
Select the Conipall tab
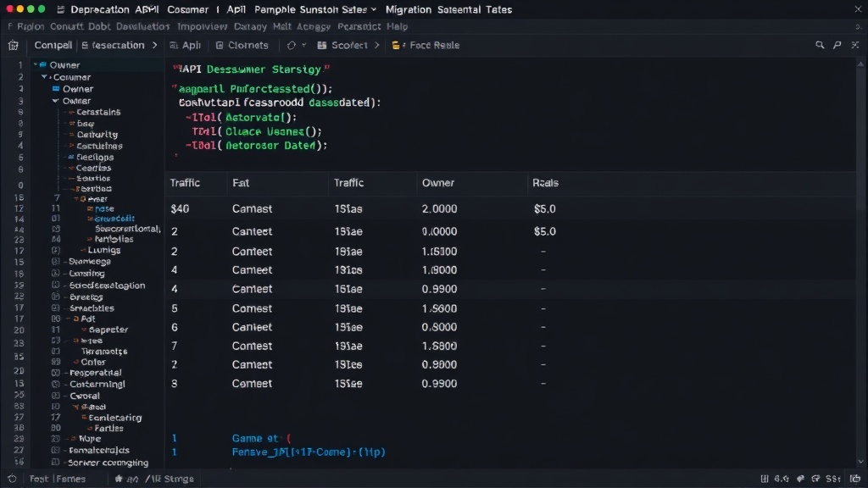tap(53, 46)
